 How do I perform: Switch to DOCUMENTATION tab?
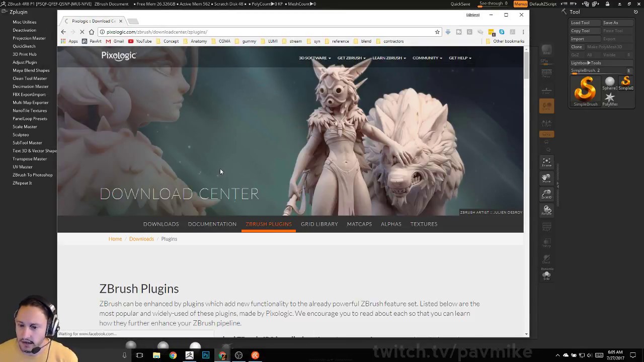[x=212, y=224]
